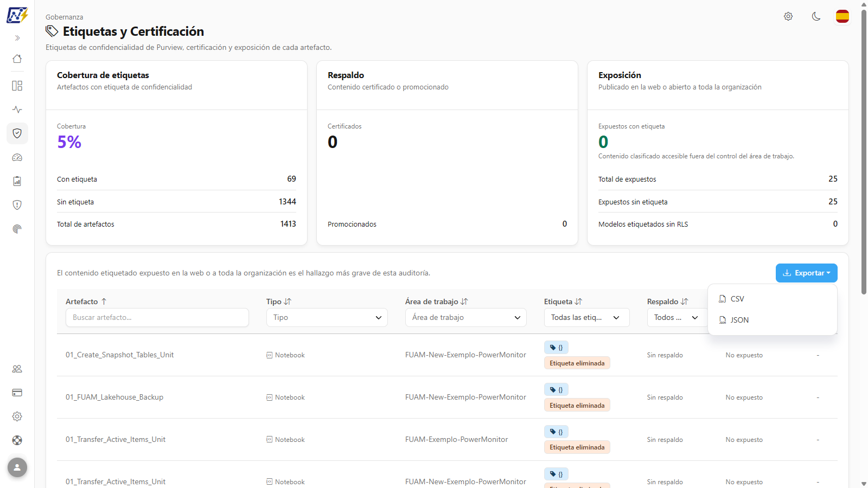Click artefact 01_FUAM_Lakehouse_Backup
The width and height of the screenshot is (868, 488).
coord(114,397)
